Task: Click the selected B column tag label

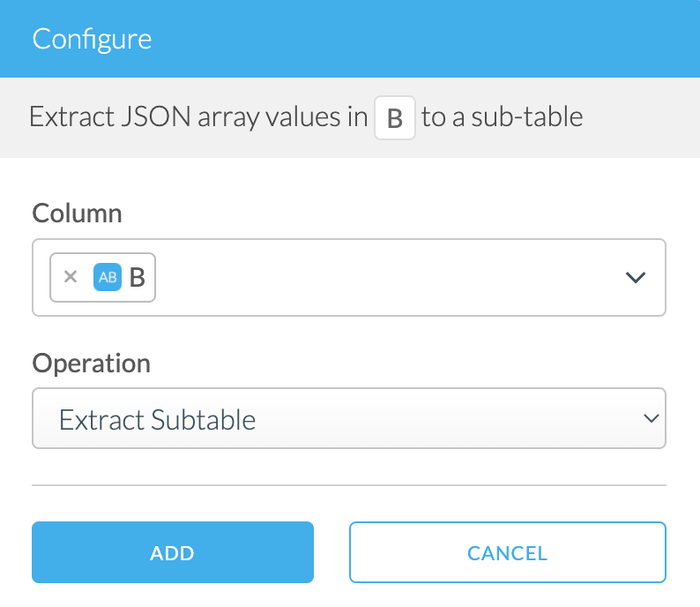Action: pyautogui.click(x=137, y=277)
